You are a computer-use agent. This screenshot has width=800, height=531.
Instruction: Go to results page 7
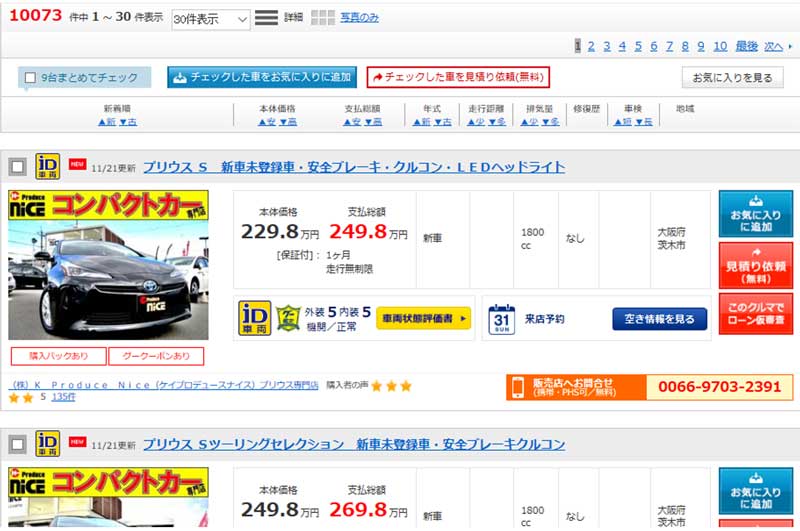click(669, 46)
